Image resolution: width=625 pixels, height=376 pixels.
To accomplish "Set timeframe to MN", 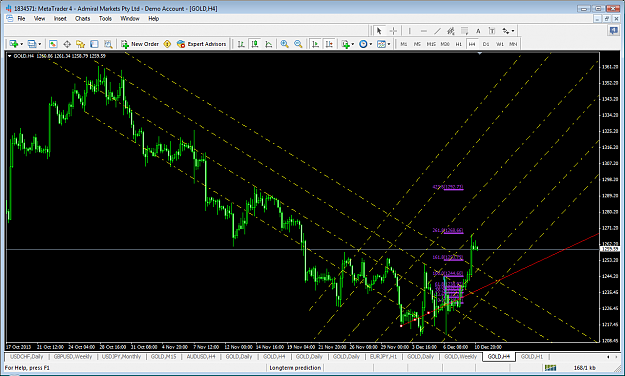I will click(x=513, y=44).
